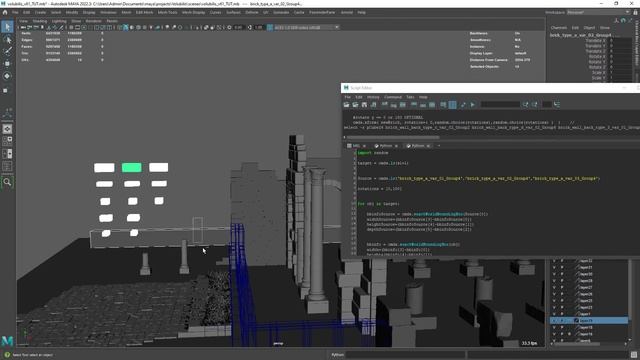Toggle the highlighted shading icon in the viewport toolbar
Screen dimensions: 640x360
[x=126, y=27]
